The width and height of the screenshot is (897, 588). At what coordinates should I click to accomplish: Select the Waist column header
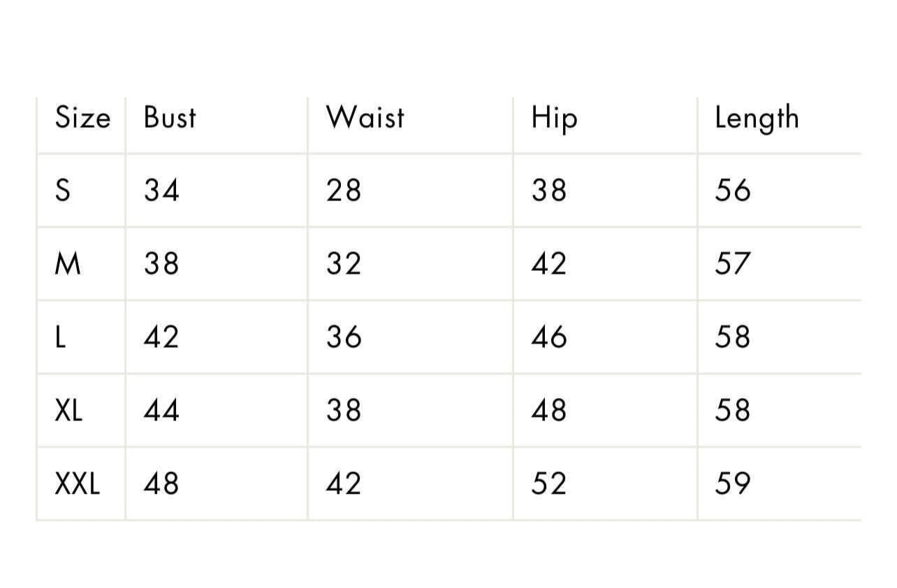click(365, 118)
